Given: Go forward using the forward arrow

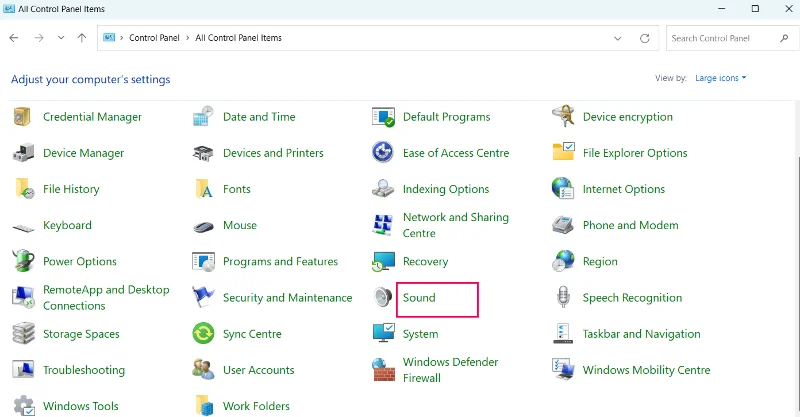Looking at the screenshot, I should (x=39, y=38).
